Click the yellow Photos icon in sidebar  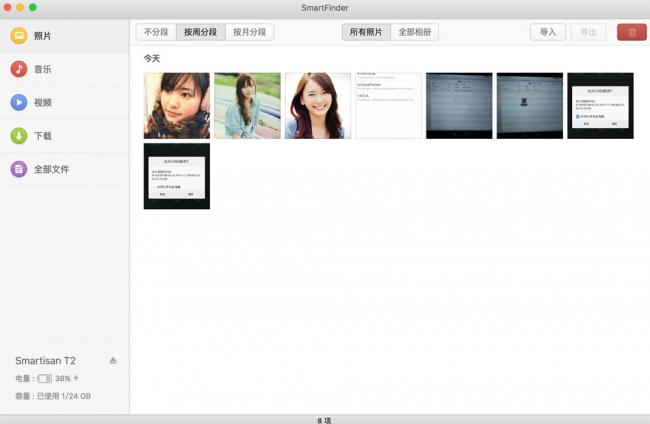pyautogui.click(x=18, y=36)
